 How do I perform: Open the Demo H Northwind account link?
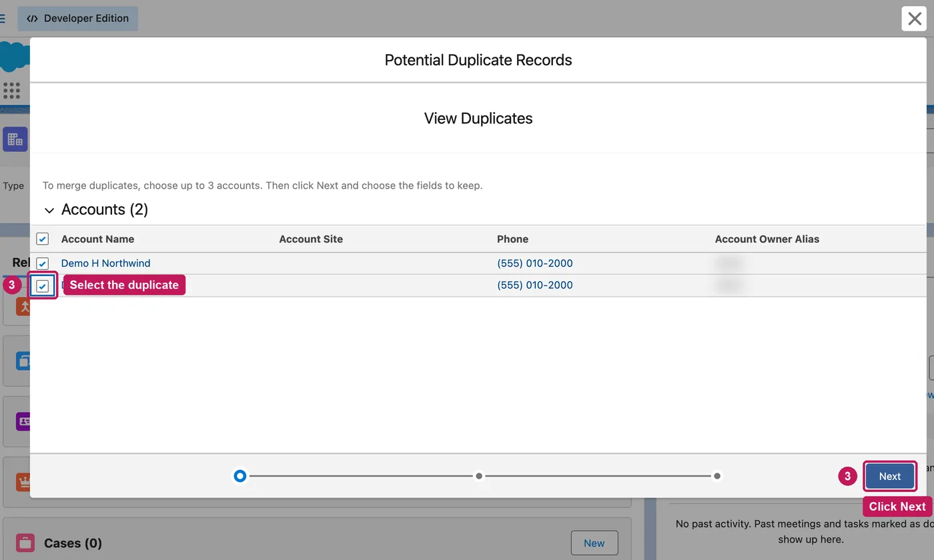tap(105, 263)
